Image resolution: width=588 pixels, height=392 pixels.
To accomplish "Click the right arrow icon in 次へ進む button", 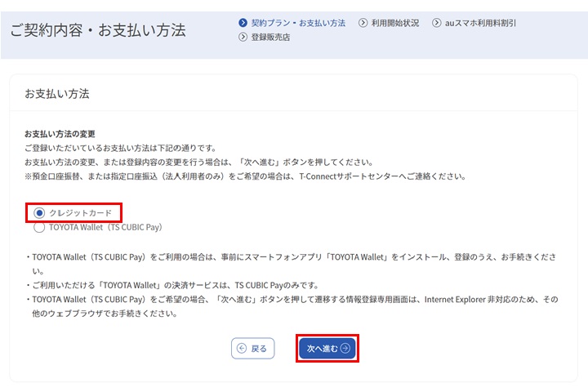I will click(345, 348).
